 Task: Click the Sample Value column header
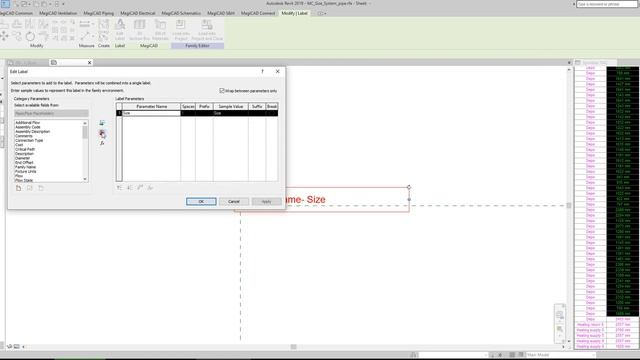click(x=231, y=107)
